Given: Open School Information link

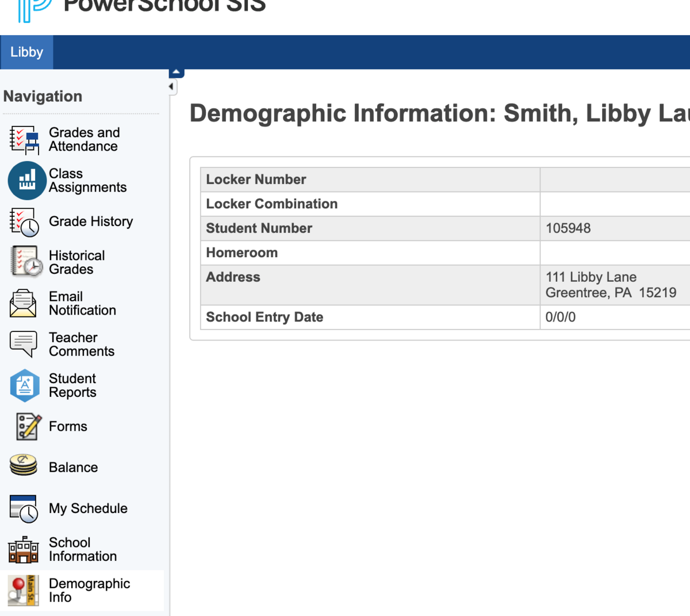Looking at the screenshot, I should (83, 549).
